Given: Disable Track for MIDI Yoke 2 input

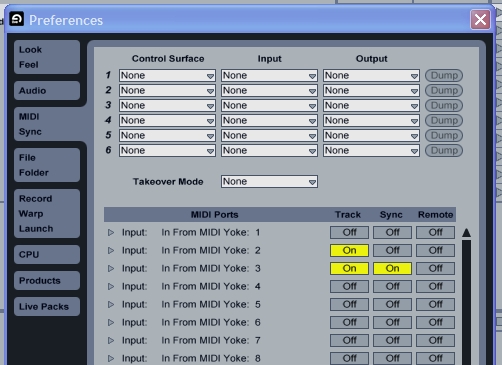Looking at the screenshot, I should coord(349,250).
